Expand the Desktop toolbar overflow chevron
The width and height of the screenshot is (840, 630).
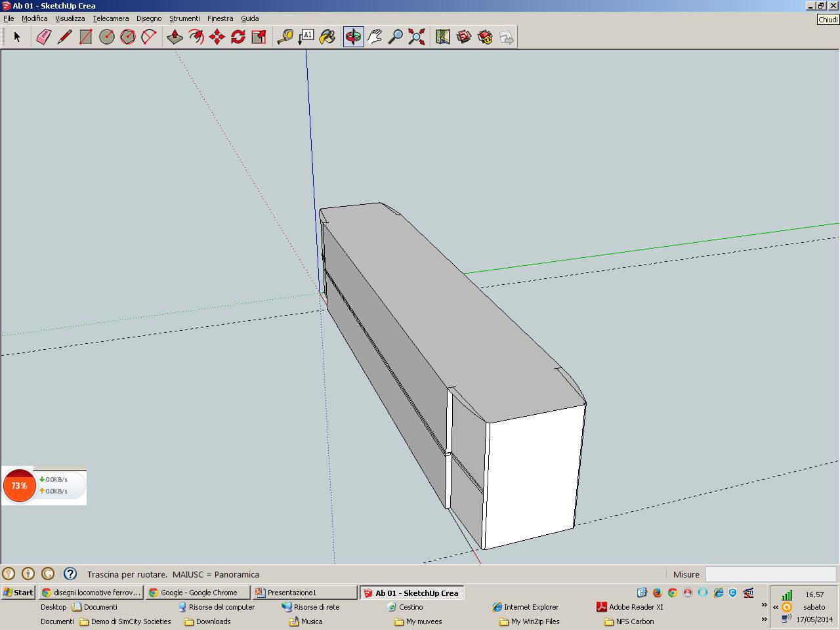pos(764,605)
